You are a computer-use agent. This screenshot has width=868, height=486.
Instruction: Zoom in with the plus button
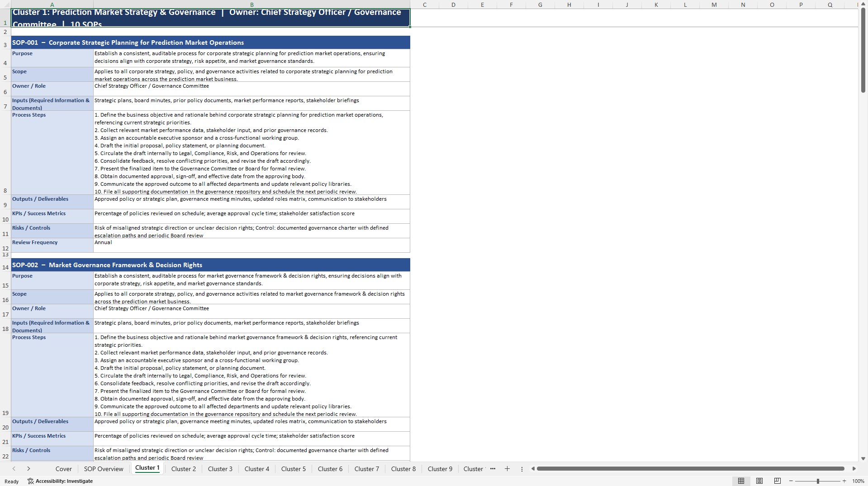844,481
